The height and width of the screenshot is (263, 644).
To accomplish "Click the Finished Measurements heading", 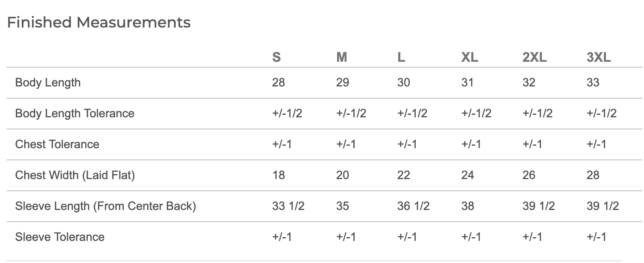I will tap(99, 22).
